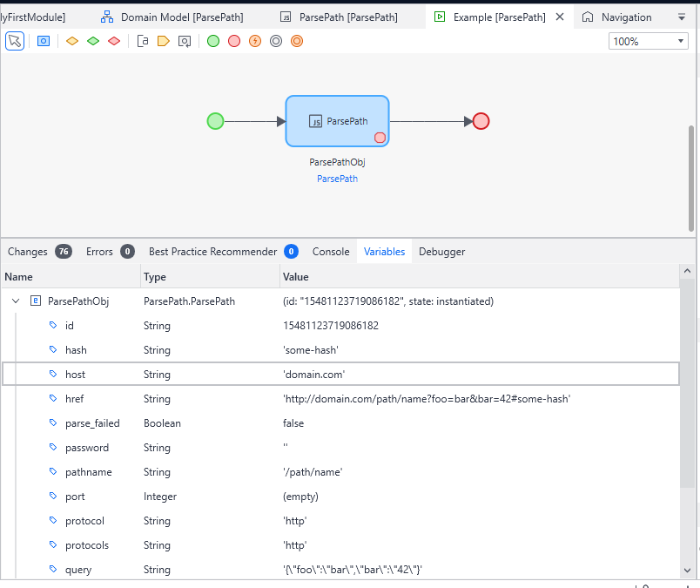The width and height of the screenshot is (700, 588).
Task: Open the zoom level 100% dropdown
Action: tap(649, 42)
